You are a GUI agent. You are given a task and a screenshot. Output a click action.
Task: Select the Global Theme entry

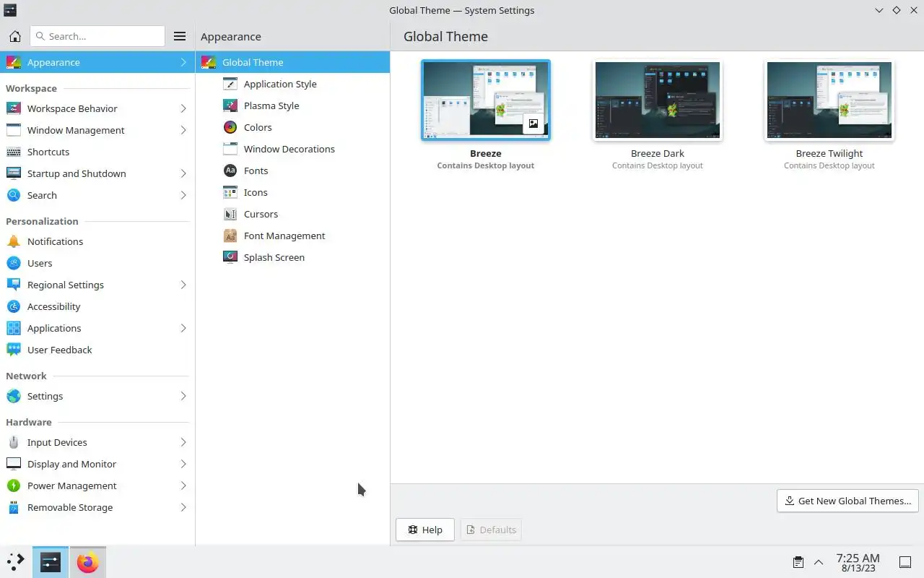292,62
